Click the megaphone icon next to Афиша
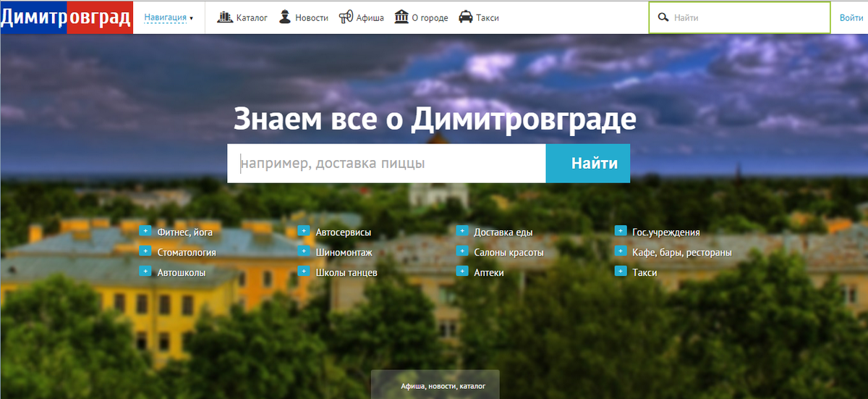Image resolution: width=868 pixels, height=399 pixels. coord(346,17)
